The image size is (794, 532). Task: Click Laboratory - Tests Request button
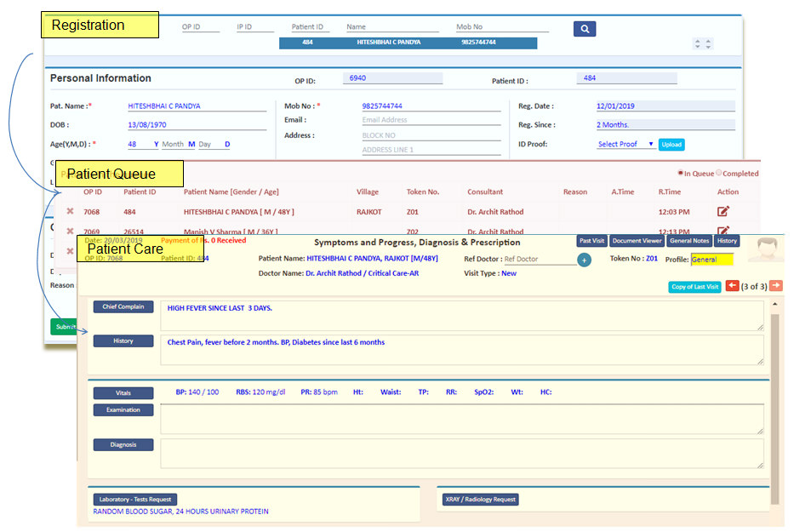point(134,500)
